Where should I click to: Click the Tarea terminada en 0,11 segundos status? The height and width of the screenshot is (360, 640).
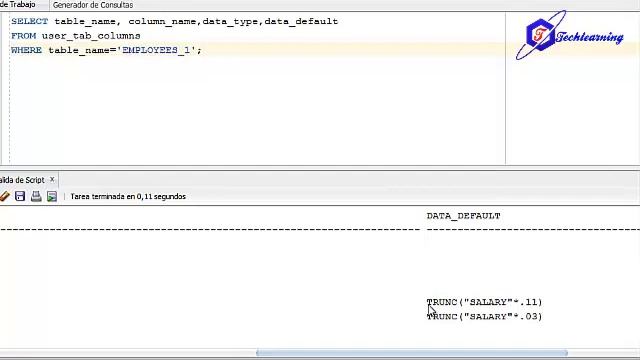(128, 197)
